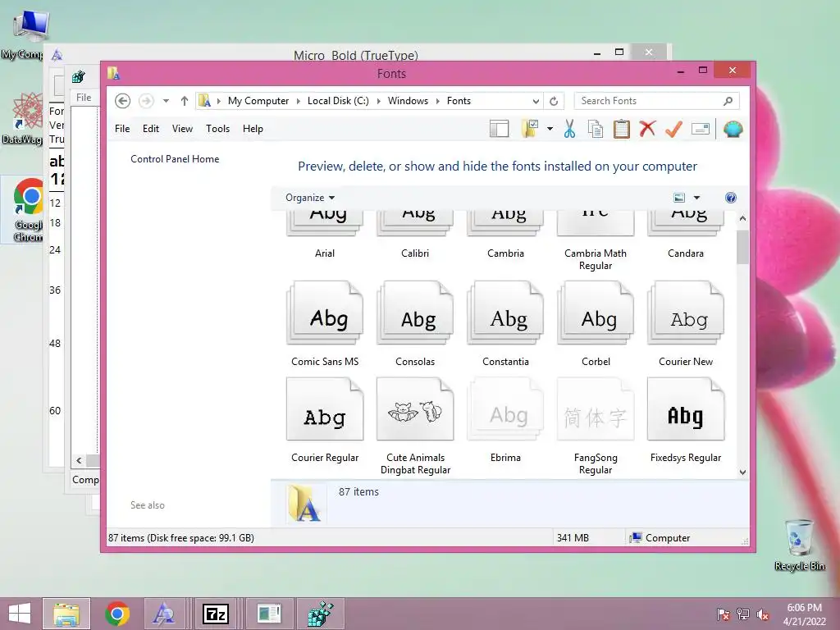This screenshot has width=840, height=630.
Task: Toggle the preview pane layout icon
Action: click(x=500, y=129)
